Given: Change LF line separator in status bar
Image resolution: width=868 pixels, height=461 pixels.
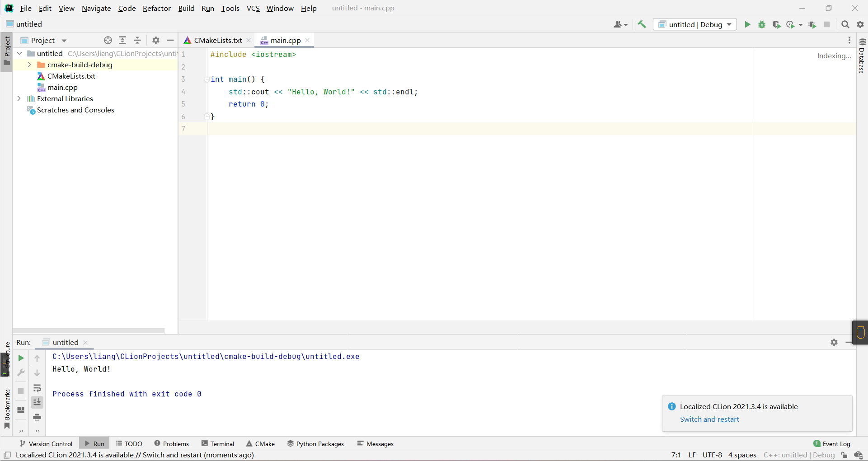Looking at the screenshot, I should (692, 455).
